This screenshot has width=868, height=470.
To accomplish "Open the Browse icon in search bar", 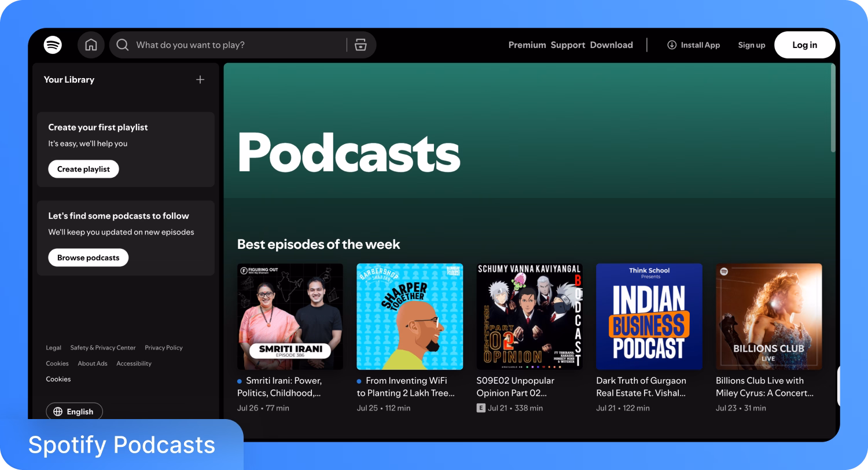I will [361, 45].
